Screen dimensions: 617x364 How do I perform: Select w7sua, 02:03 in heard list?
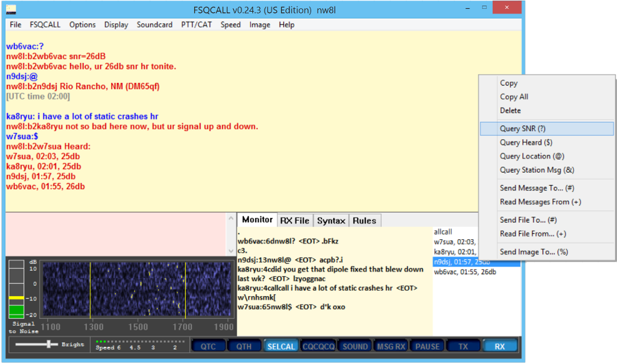455,241
